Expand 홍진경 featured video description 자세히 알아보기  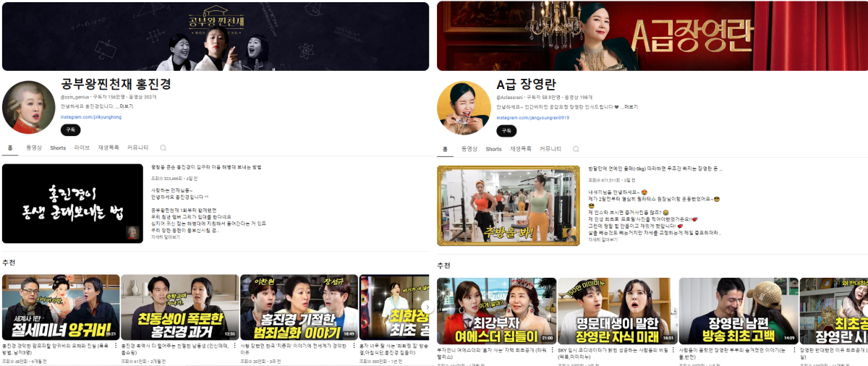coord(166,237)
